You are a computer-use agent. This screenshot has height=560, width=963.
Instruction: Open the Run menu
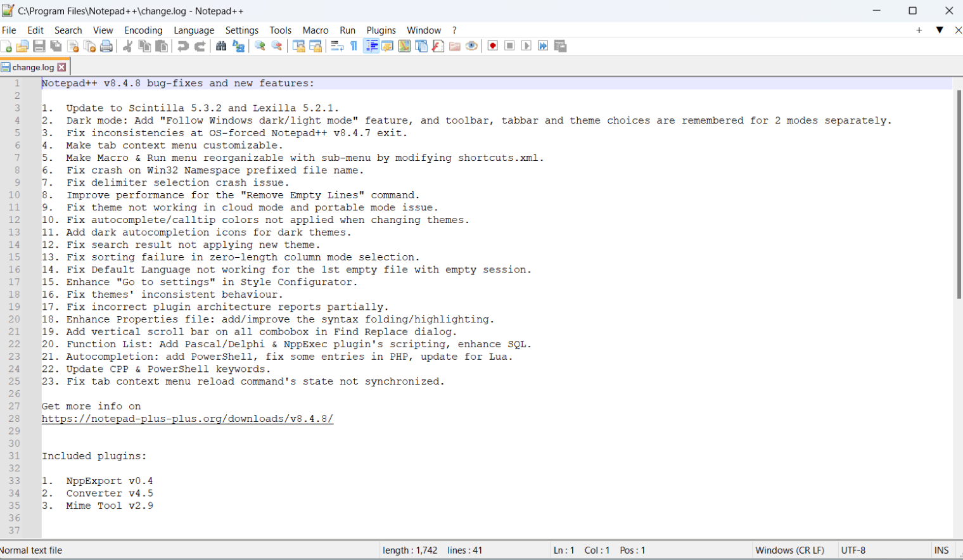(347, 30)
